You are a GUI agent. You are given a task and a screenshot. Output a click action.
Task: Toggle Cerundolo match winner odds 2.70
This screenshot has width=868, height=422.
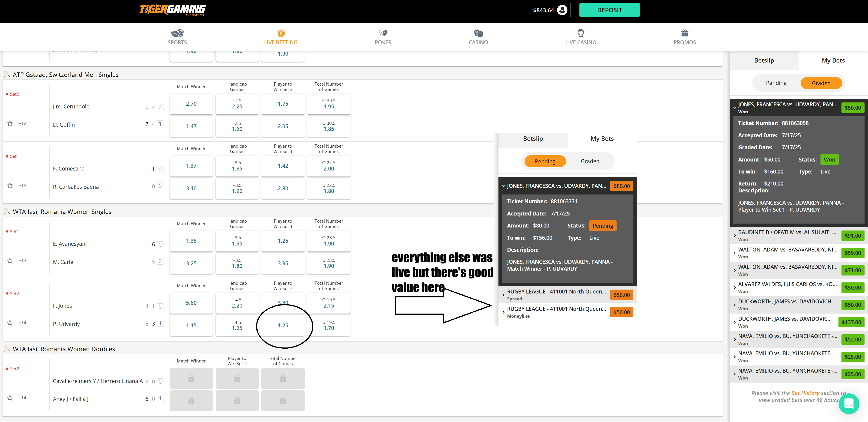(x=191, y=103)
